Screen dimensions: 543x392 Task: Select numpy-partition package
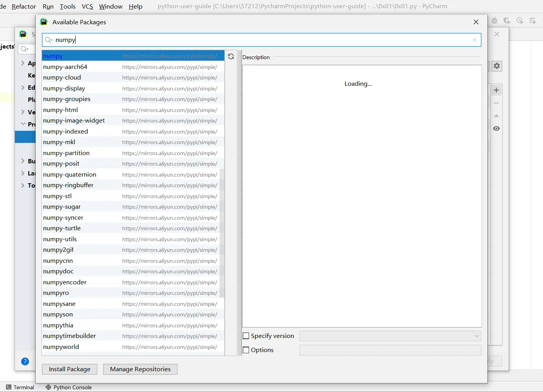coord(133,153)
